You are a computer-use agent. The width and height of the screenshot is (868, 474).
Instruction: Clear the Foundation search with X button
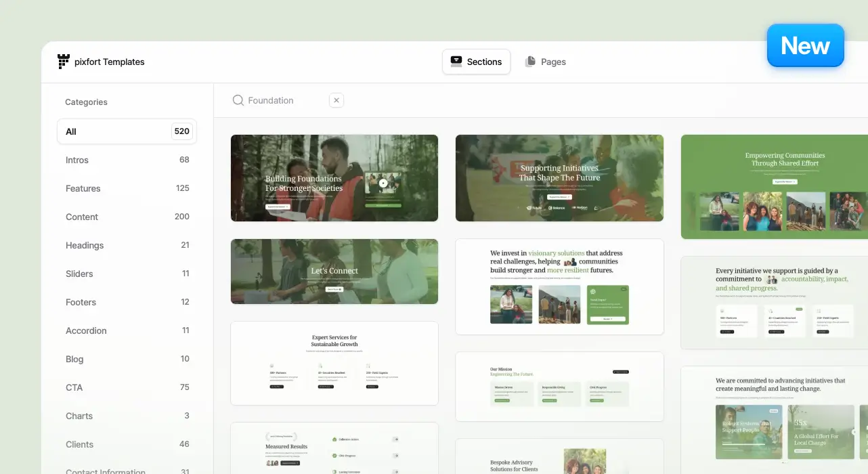click(337, 100)
